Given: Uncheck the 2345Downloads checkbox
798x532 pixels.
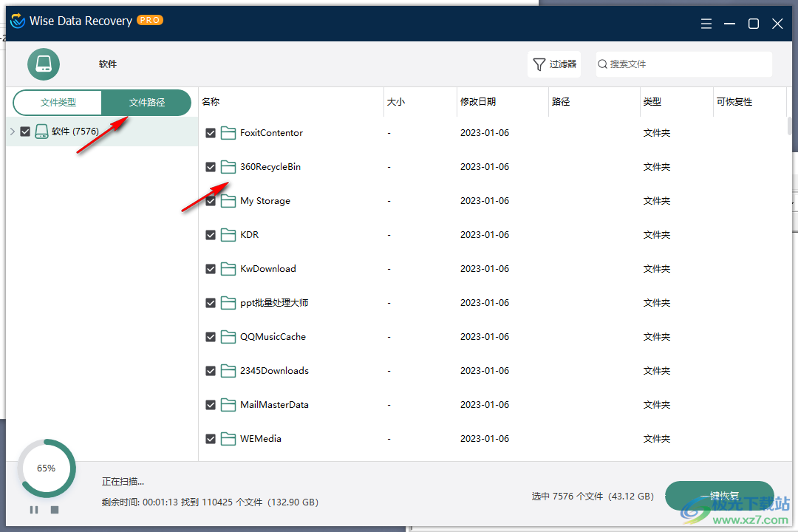Looking at the screenshot, I should [x=211, y=371].
